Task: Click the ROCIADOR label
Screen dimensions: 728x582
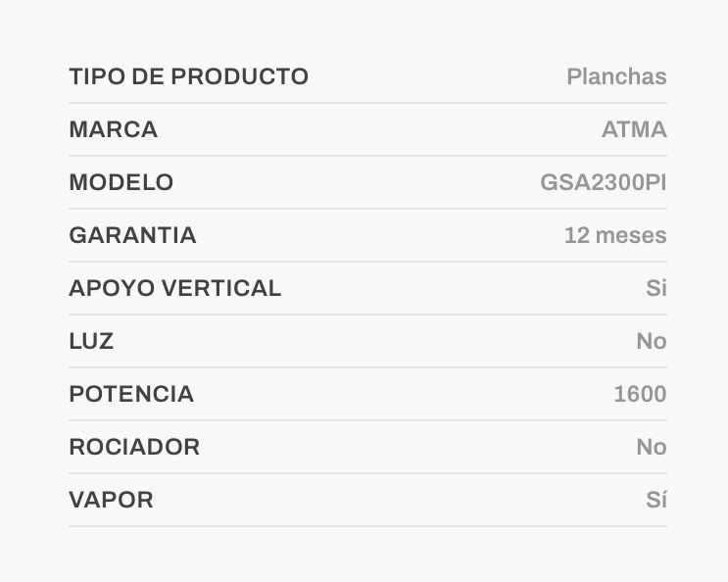Action: pos(134,447)
